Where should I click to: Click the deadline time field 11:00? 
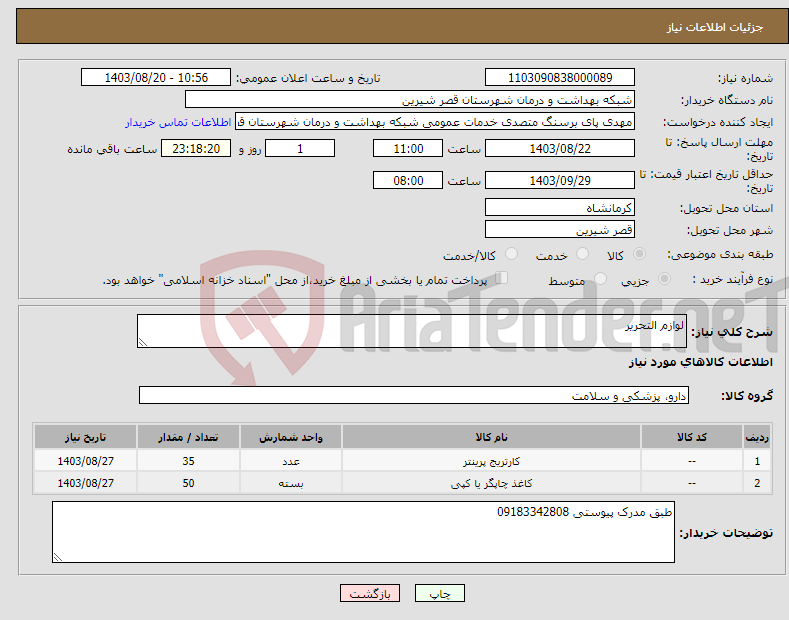coord(408,148)
